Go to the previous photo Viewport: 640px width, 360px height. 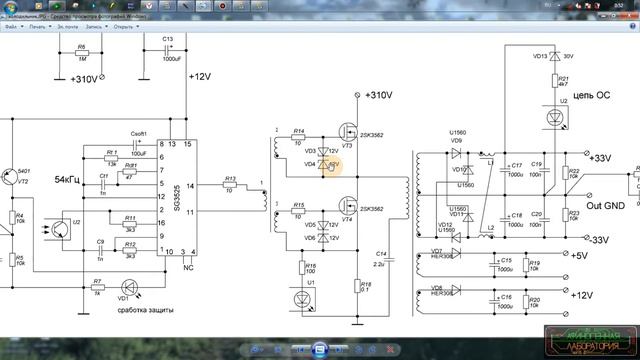pyautogui.click(x=300, y=350)
